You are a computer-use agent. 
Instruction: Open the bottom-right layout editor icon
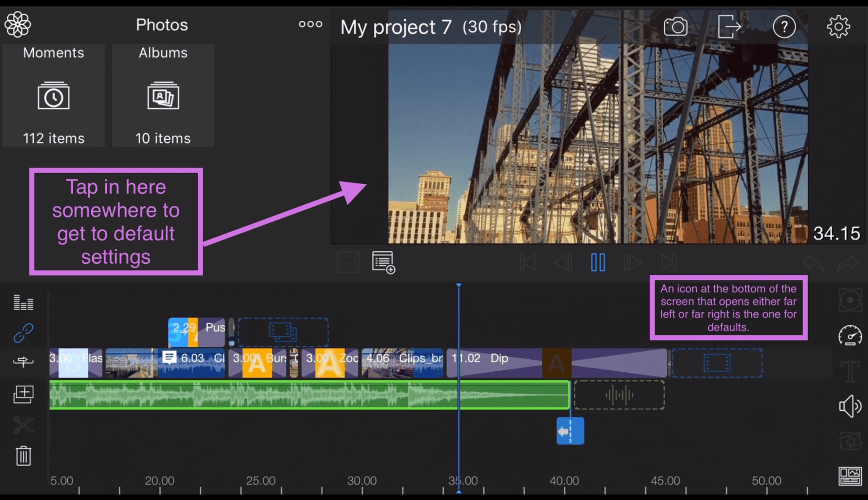[x=851, y=475]
